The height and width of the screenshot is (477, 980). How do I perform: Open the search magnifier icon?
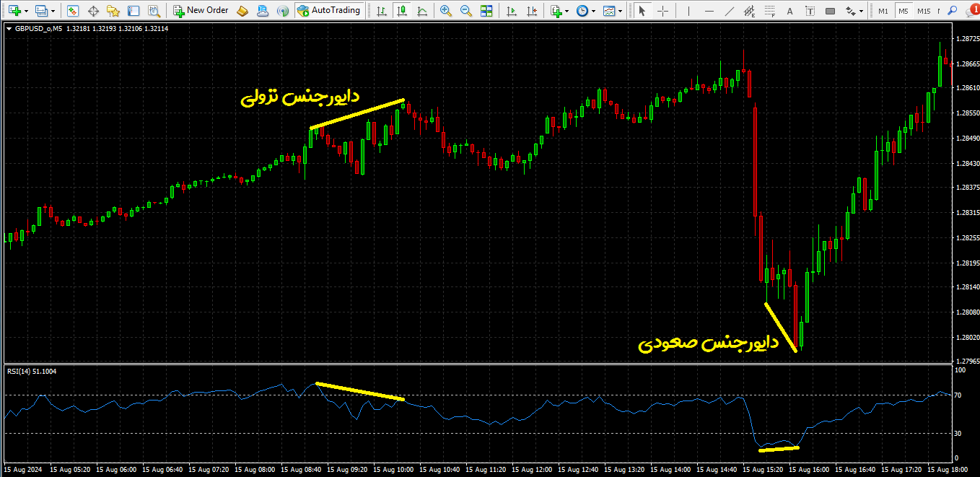953,11
